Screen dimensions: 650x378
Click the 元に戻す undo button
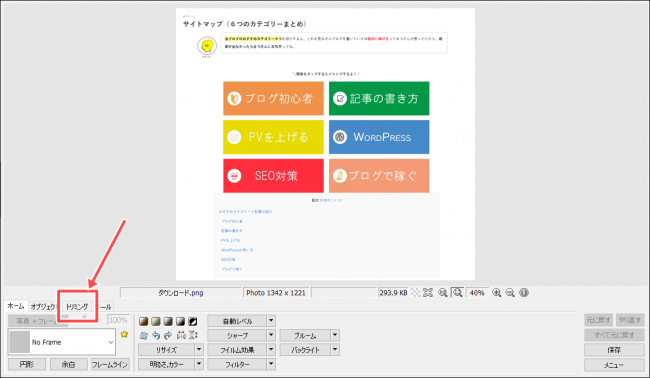point(599,320)
